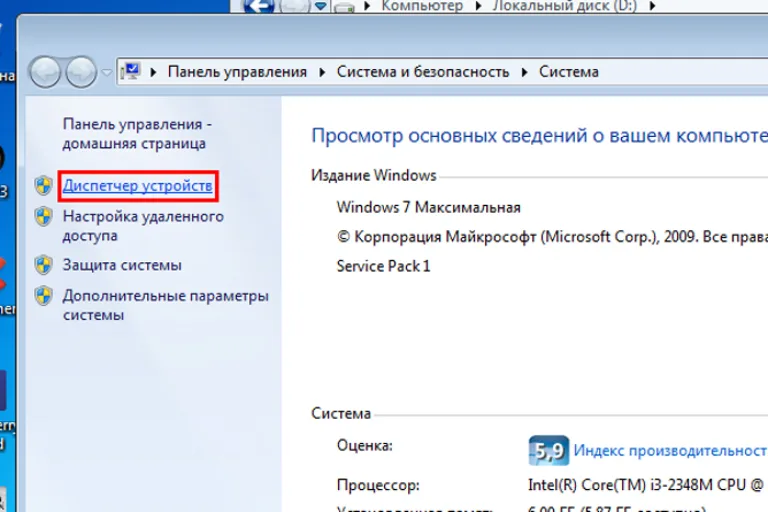Select Система и безопасность breadcrumb
The image size is (768, 512).
pos(423,72)
